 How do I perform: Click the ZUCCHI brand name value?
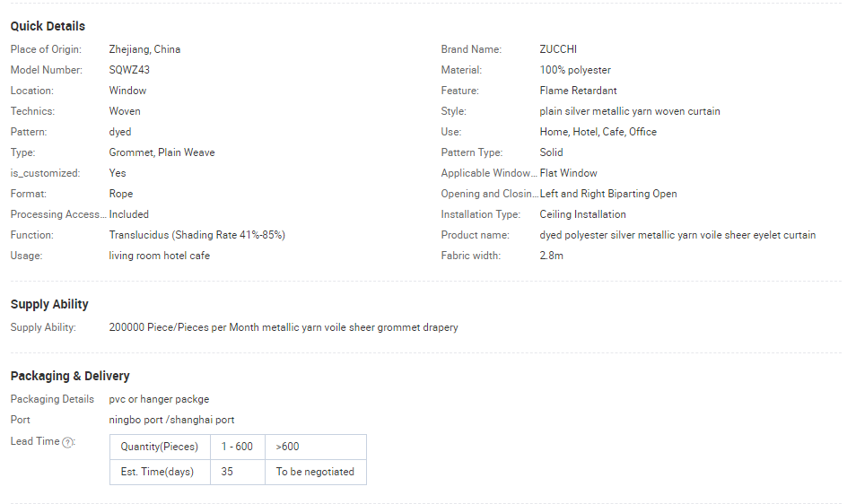pos(559,49)
